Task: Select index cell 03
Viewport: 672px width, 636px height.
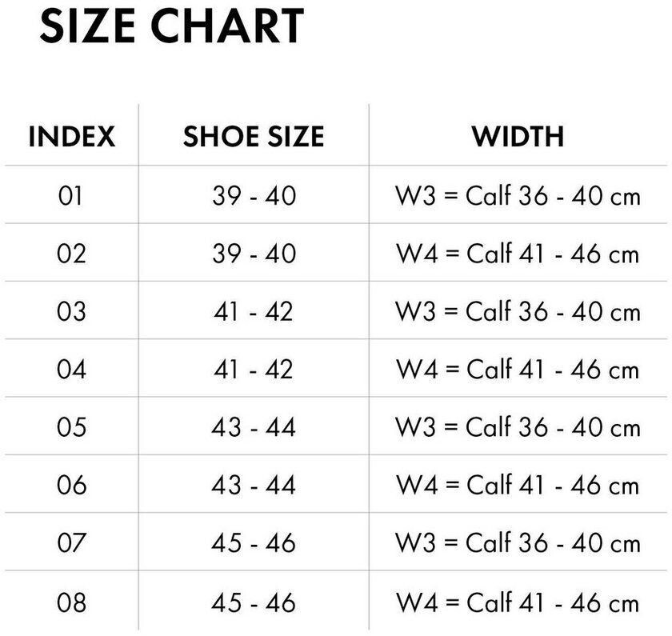Action: 71,311
